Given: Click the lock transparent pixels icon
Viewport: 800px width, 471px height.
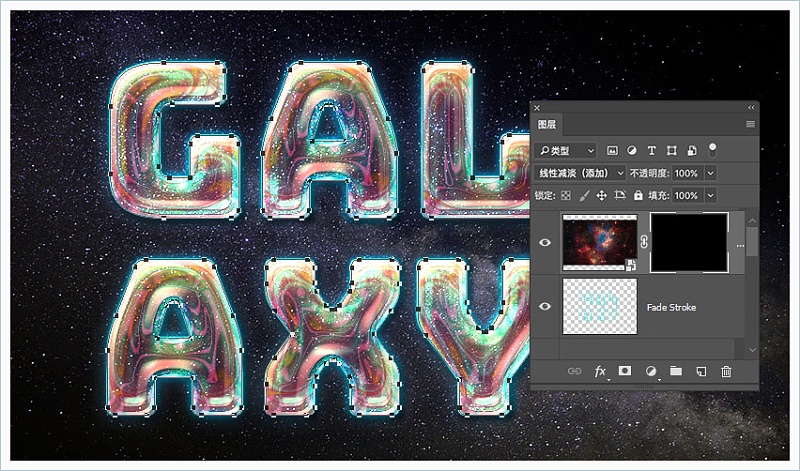Looking at the screenshot, I should (x=565, y=196).
